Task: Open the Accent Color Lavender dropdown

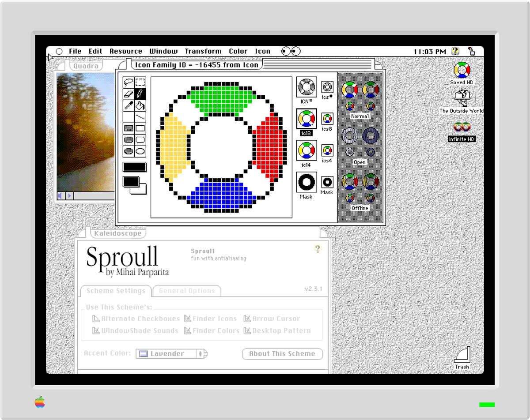Action: pyautogui.click(x=171, y=354)
